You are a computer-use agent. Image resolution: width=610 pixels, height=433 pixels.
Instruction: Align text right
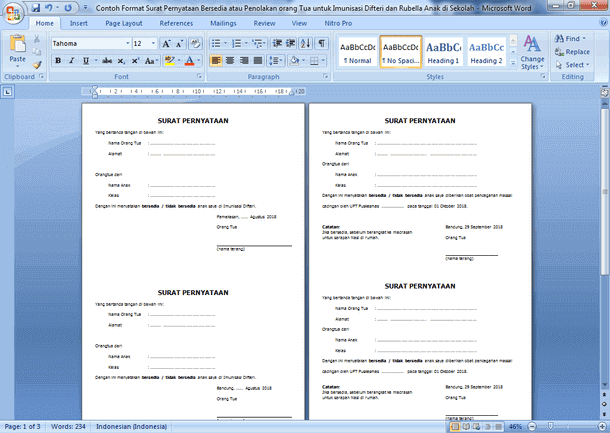tap(244, 61)
